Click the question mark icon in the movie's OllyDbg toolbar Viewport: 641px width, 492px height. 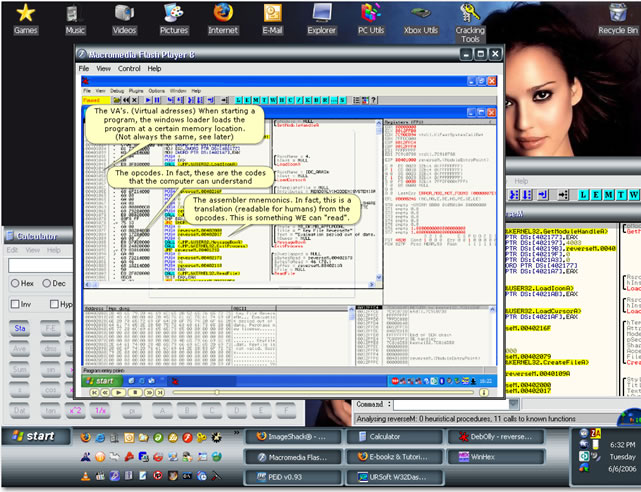373,100
